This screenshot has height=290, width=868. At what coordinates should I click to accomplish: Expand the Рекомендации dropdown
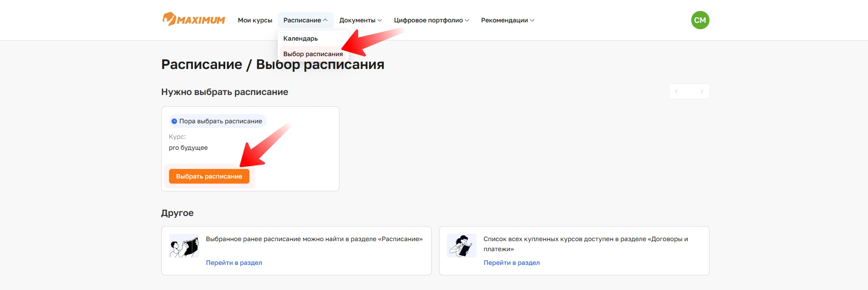click(508, 20)
